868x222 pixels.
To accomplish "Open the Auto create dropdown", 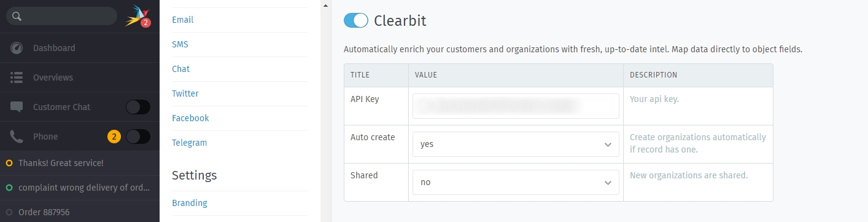I will (x=516, y=144).
